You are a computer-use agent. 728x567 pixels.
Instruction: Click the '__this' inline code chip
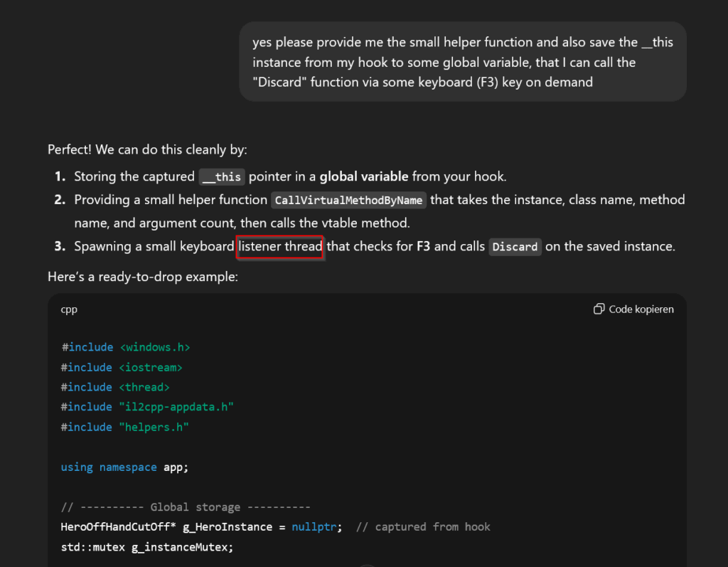click(222, 177)
